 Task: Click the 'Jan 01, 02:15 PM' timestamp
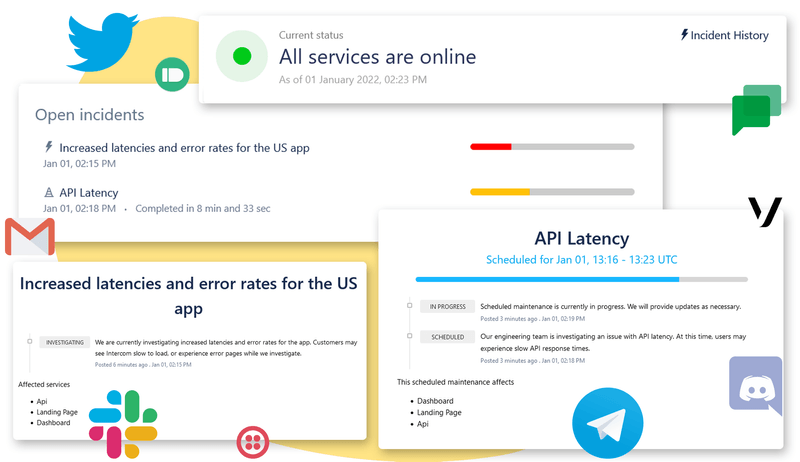point(79,164)
